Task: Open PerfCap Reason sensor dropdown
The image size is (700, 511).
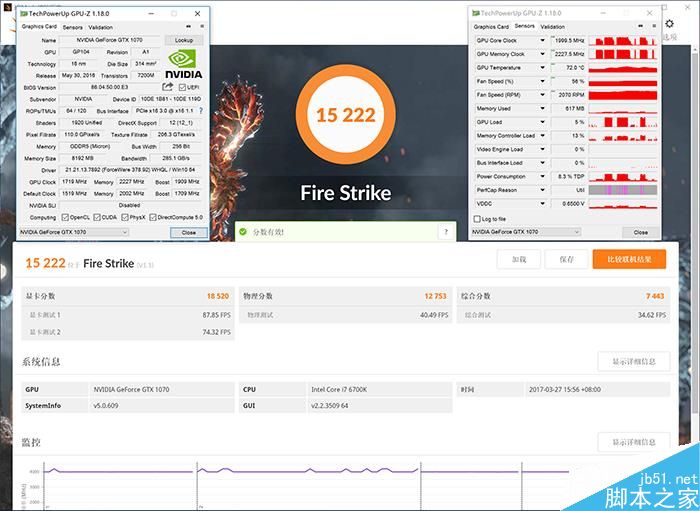Action: [x=542, y=190]
